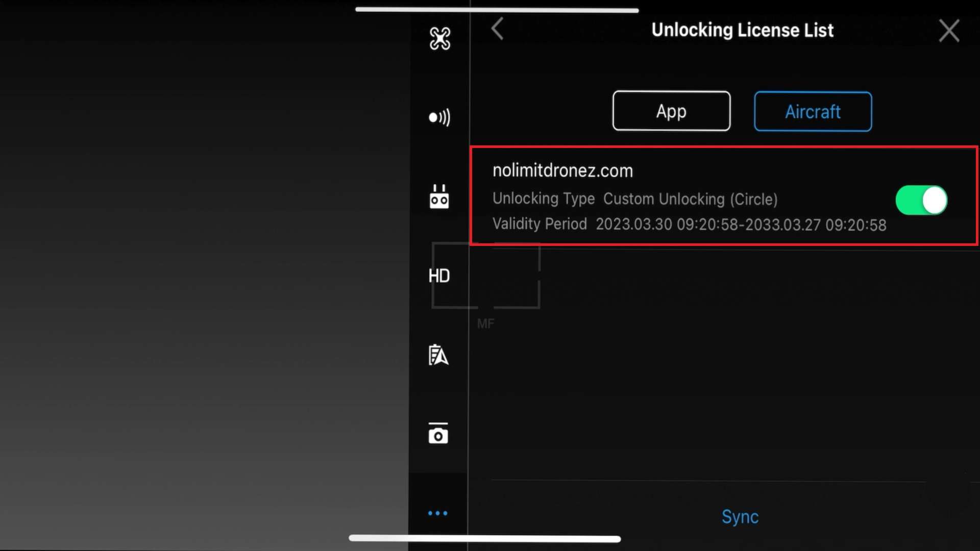
Task: Open the sensing settings icon
Action: coord(439,117)
